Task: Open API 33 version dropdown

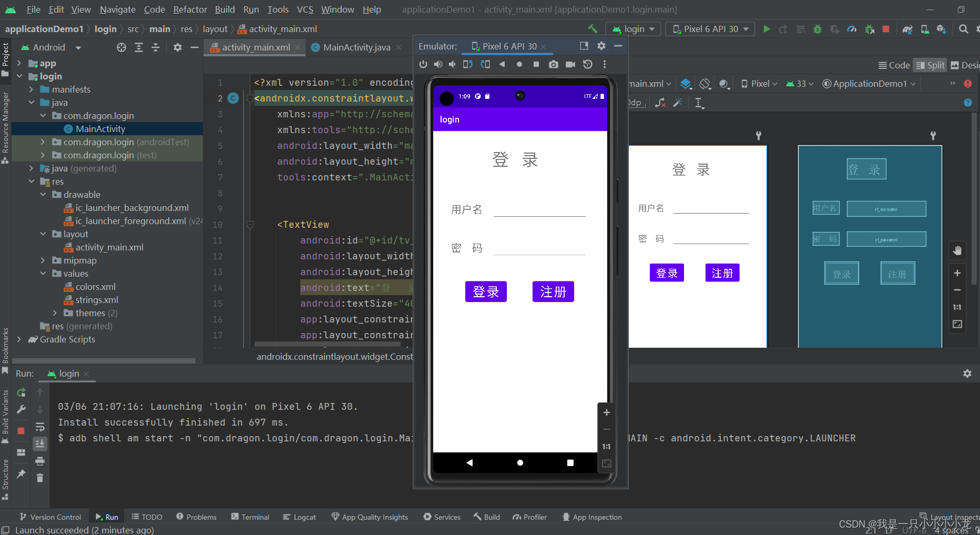Action: [799, 84]
